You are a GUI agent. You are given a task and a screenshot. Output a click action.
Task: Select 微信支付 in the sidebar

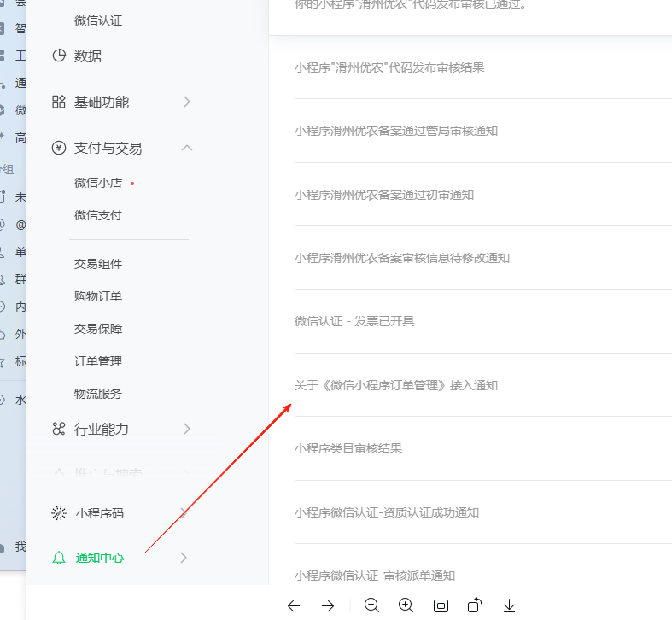[98, 215]
